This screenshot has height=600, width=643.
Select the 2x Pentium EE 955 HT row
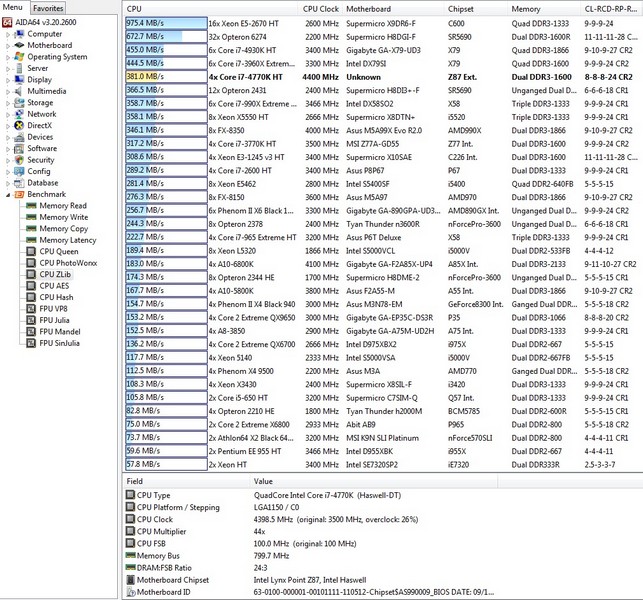(x=383, y=451)
